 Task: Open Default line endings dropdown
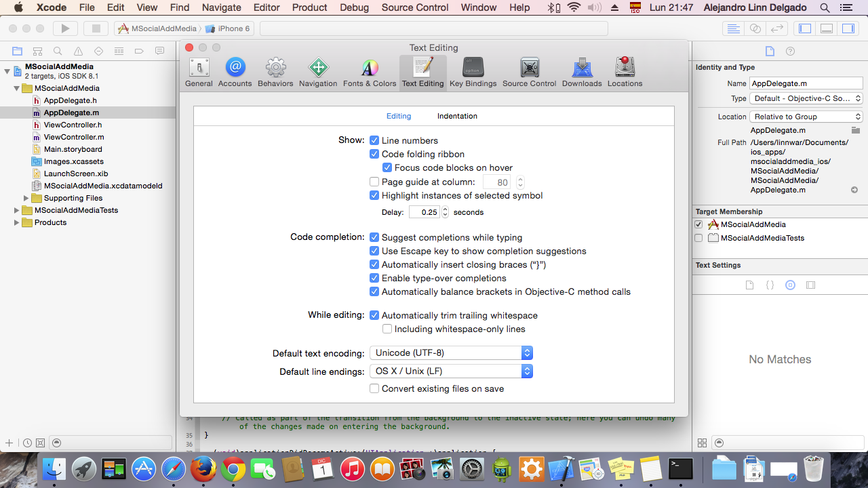click(x=451, y=371)
